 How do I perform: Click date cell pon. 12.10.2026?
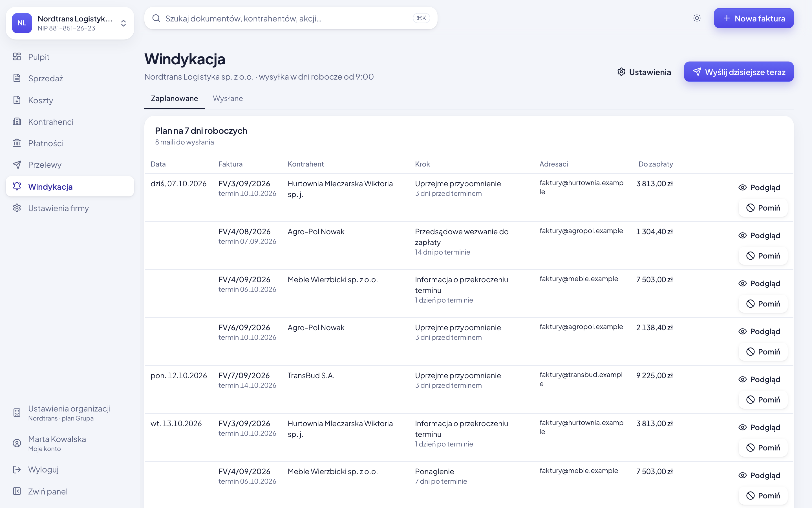179,376
